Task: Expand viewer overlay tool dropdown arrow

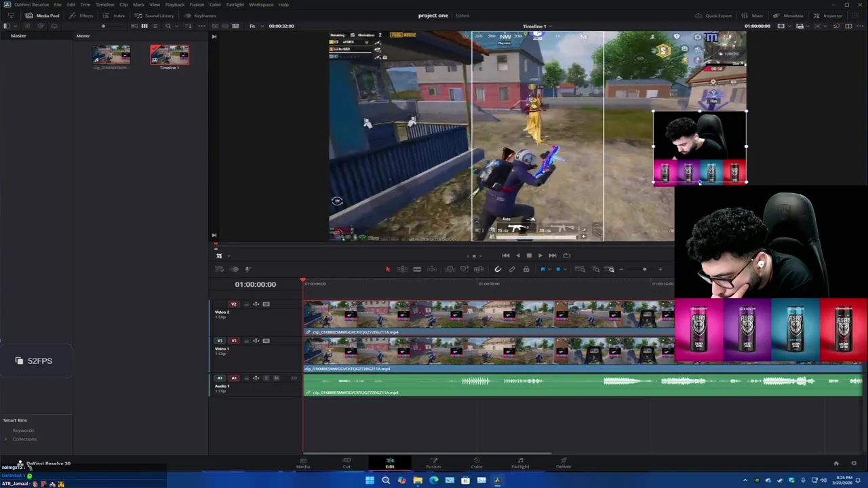Action: (228, 256)
